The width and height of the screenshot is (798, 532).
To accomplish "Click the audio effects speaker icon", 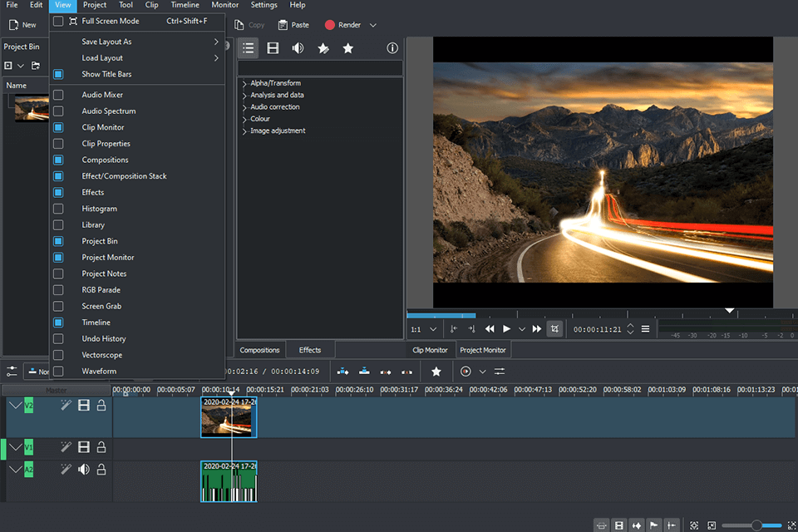I will [x=298, y=48].
